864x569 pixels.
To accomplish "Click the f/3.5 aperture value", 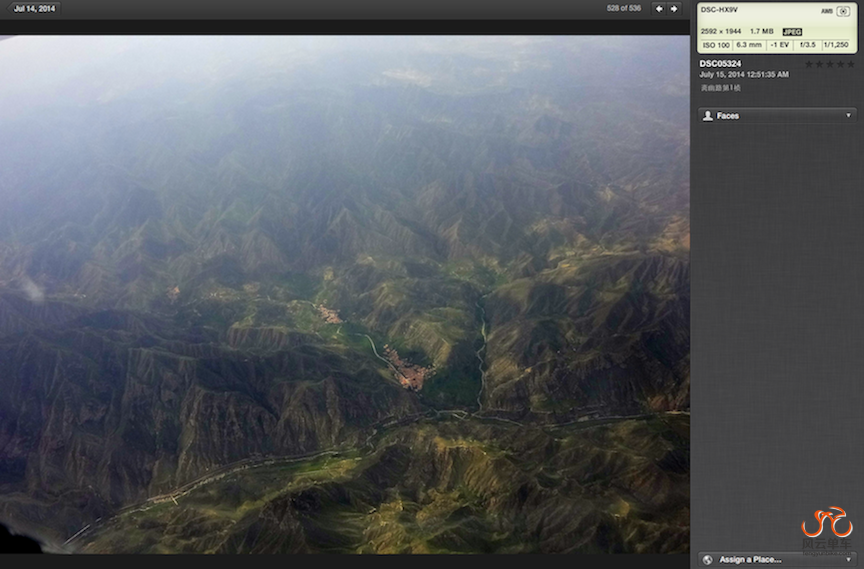I will (x=808, y=45).
